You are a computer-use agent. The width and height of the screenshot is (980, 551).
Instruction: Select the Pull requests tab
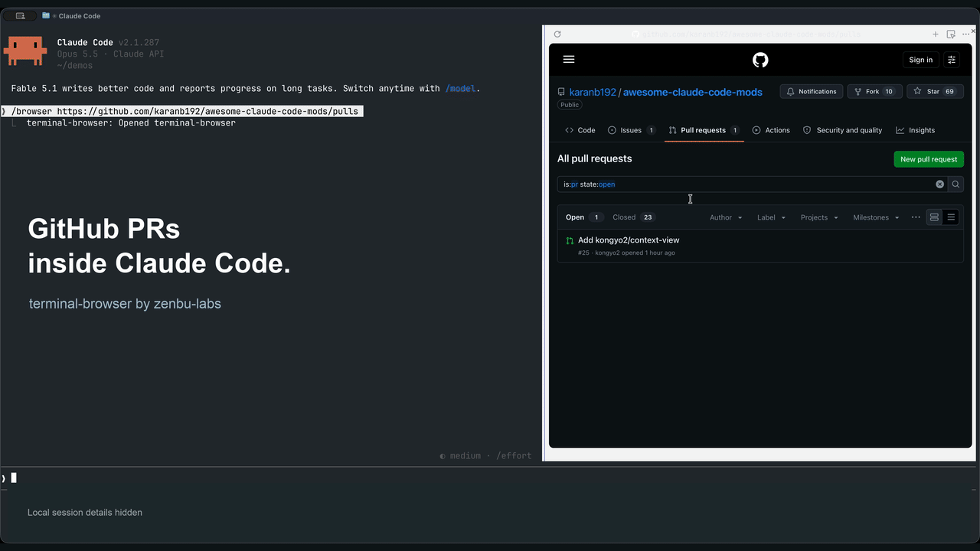click(704, 130)
